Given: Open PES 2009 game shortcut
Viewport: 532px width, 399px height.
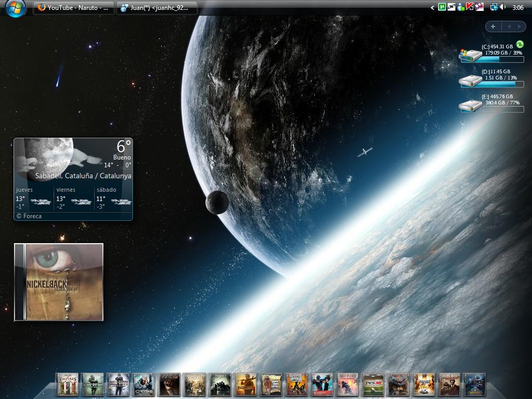Looking at the screenshot, I should (373, 384).
